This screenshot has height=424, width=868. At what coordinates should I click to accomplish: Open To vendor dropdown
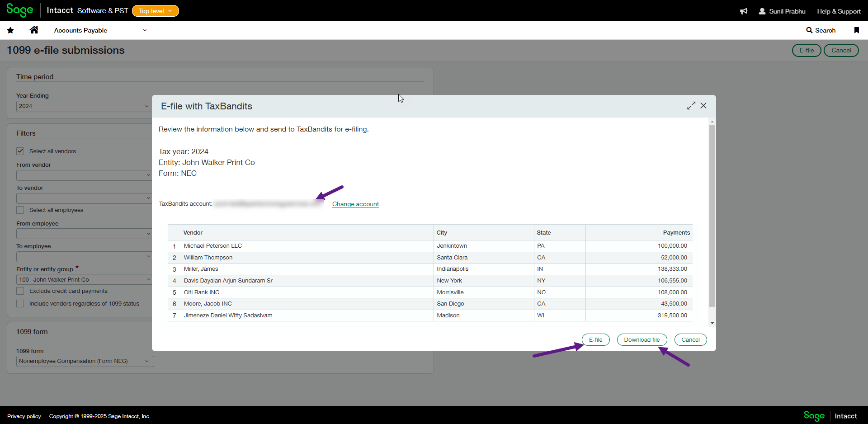(x=84, y=198)
